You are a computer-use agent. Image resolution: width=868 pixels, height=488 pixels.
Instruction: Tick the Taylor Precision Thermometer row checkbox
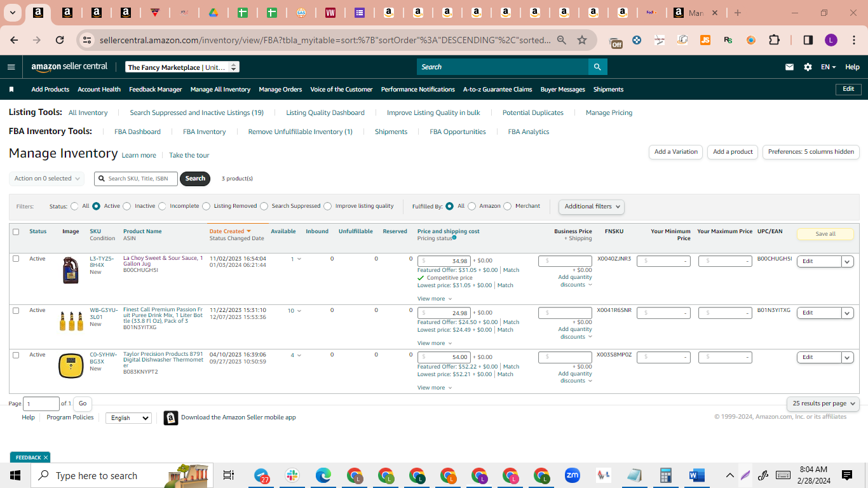[16, 355]
